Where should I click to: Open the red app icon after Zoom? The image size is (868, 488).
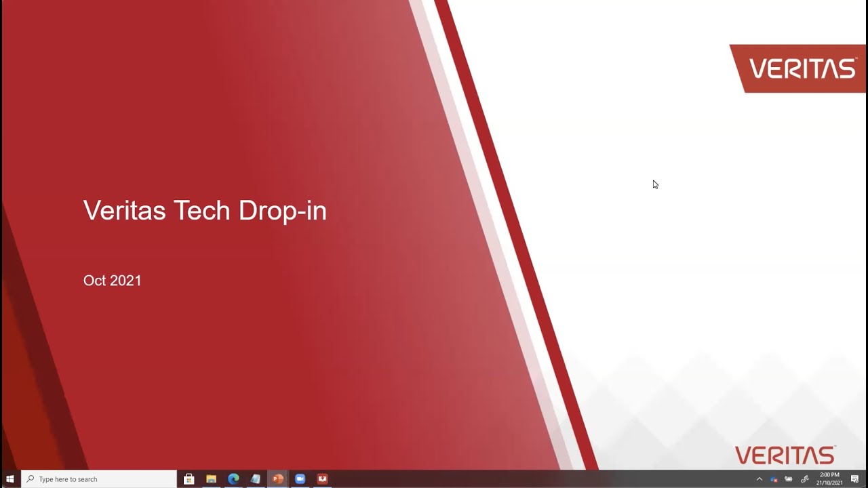click(323, 479)
